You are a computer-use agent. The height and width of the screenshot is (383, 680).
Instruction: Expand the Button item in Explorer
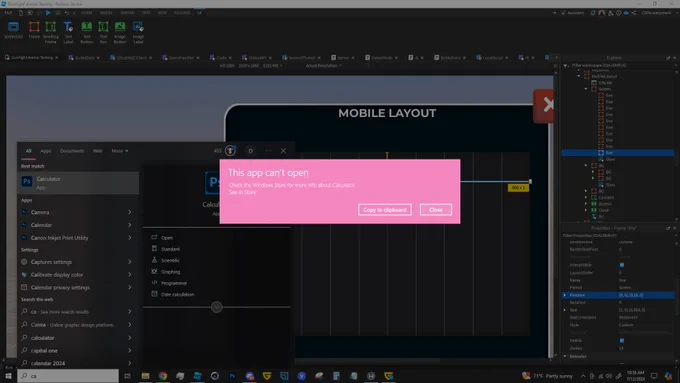[586, 204]
